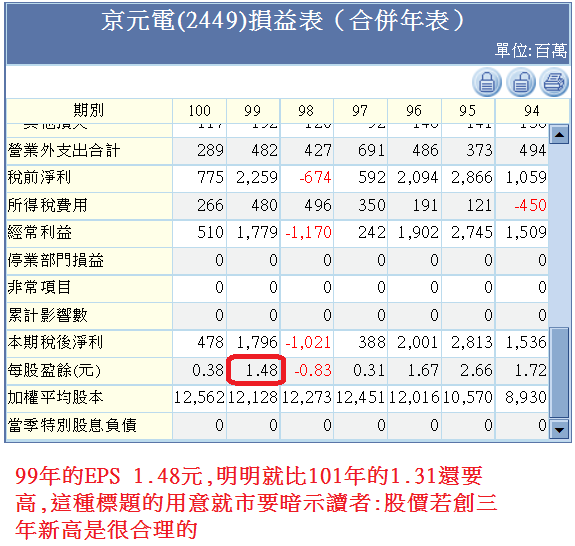Image resolution: width=575 pixels, height=546 pixels.
Task: Click net profit value 1,796
Action: (x=257, y=342)
